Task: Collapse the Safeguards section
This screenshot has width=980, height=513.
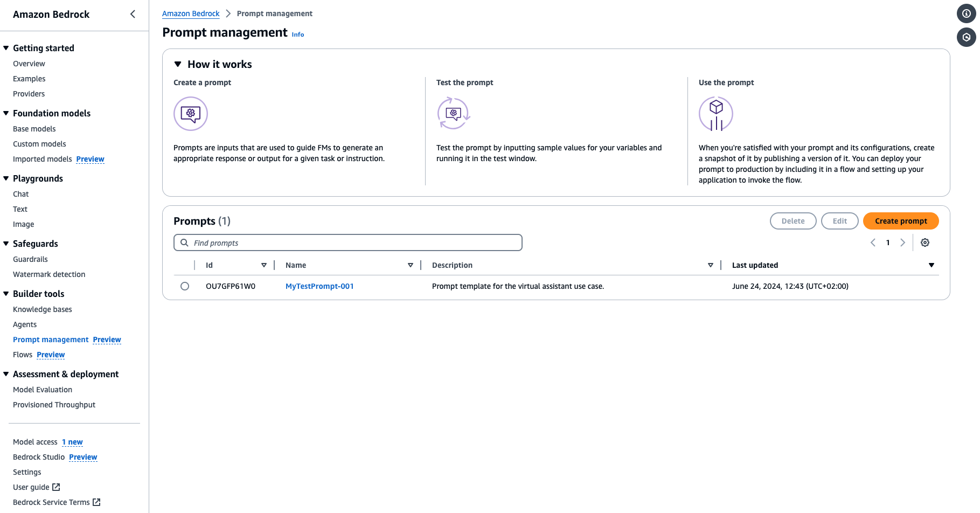Action: tap(6, 244)
